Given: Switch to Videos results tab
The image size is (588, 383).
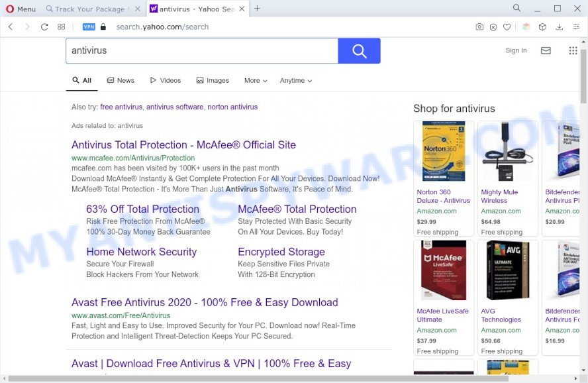Looking at the screenshot, I should click(x=166, y=80).
